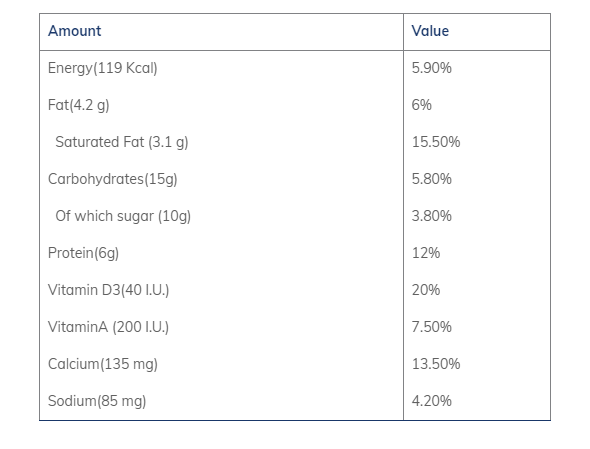Click the Saturated Fat (3.1 g) entry
The height and width of the screenshot is (449, 590).
[x=122, y=142]
